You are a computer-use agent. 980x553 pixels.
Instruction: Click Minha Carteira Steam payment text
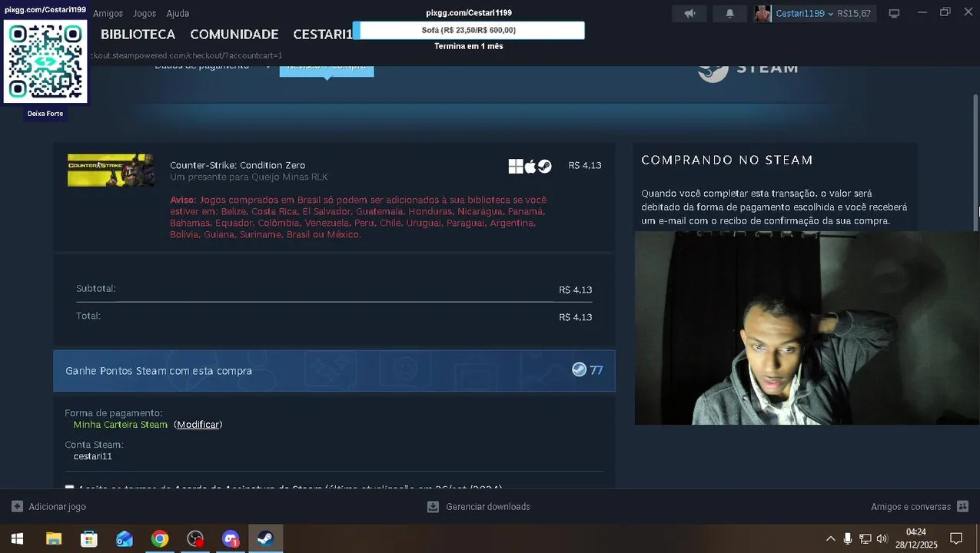click(121, 425)
